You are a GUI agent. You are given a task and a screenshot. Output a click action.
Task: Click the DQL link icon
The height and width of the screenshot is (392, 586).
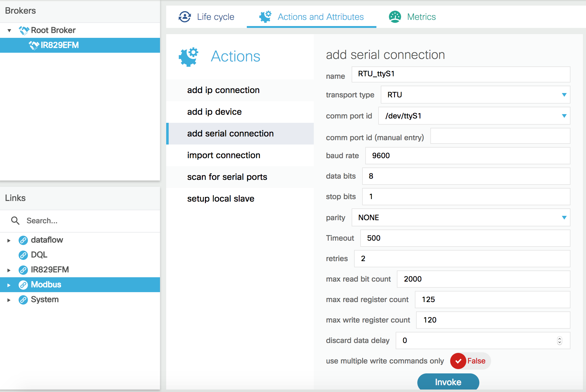click(x=23, y=255)
